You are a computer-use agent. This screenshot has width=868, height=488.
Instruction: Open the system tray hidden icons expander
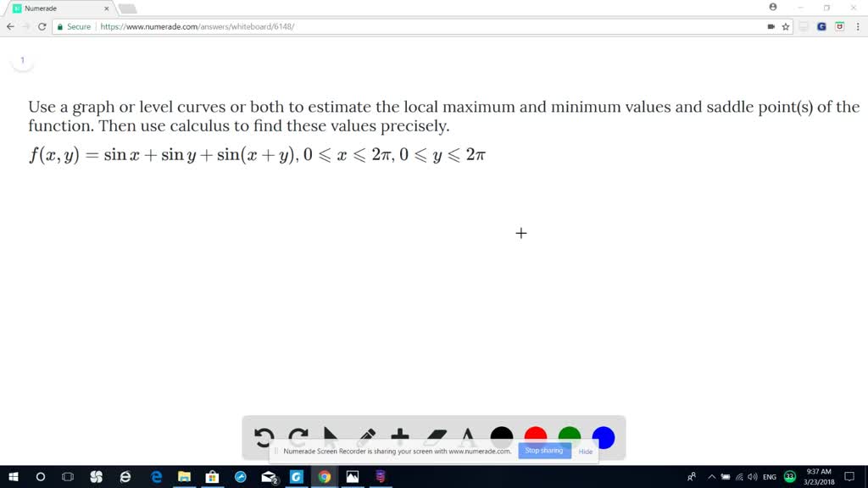pyautogui.click(x=712, y=476)
